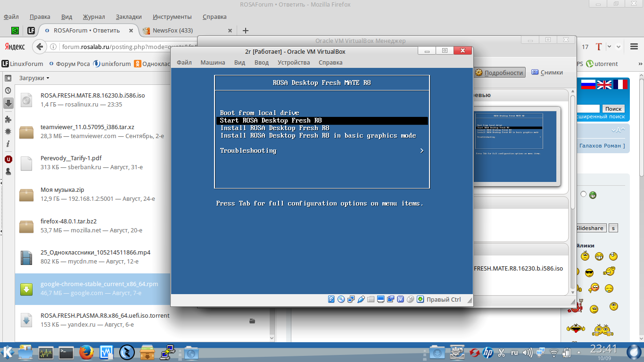Click the Slideshare BBCode button
Viewport: 644px width, 362px height.
pos(590,228)
